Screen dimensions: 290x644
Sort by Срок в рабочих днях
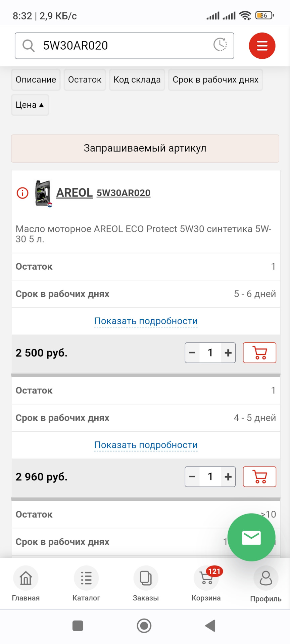tap(215, 80)
